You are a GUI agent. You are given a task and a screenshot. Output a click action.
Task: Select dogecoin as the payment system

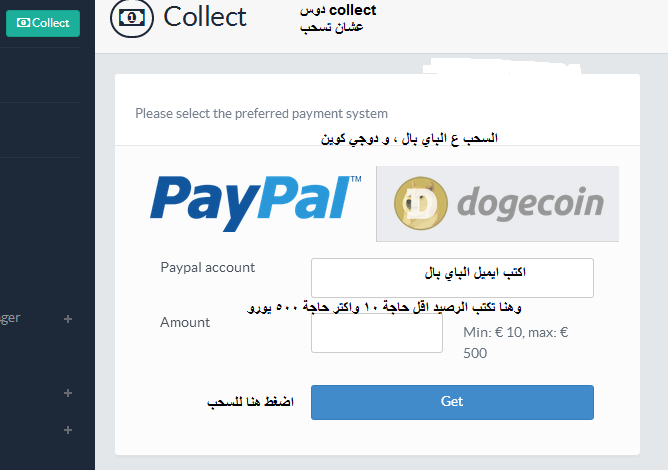click(497, 204)
